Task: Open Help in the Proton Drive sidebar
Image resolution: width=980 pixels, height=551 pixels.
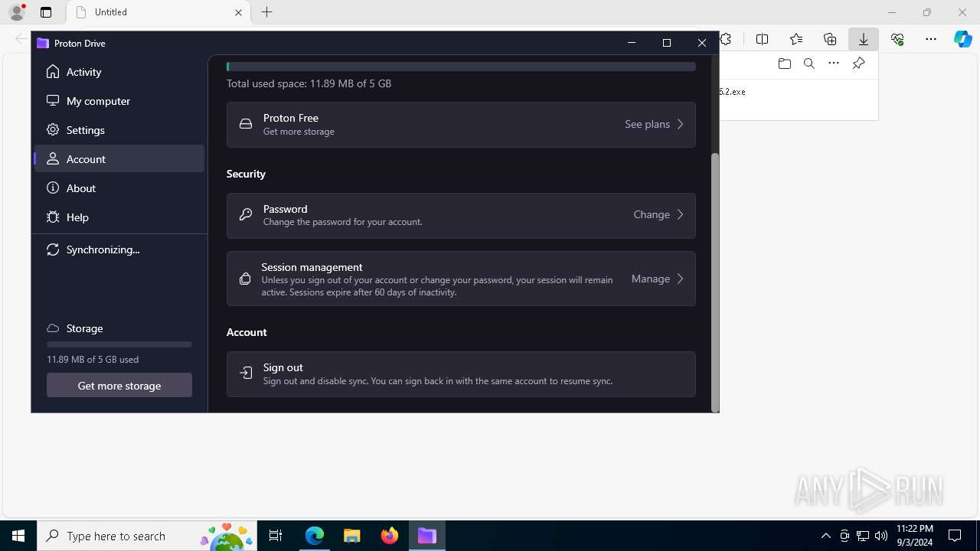Action: (119, 217)
